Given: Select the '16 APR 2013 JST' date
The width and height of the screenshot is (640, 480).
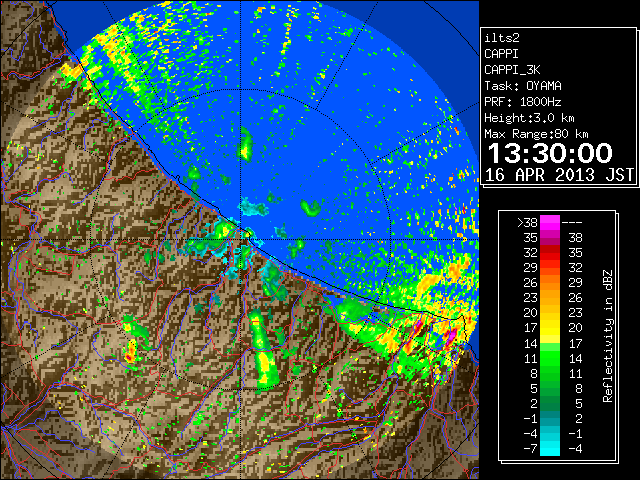Looking at the screenshot, I should [x=559, y=175].
